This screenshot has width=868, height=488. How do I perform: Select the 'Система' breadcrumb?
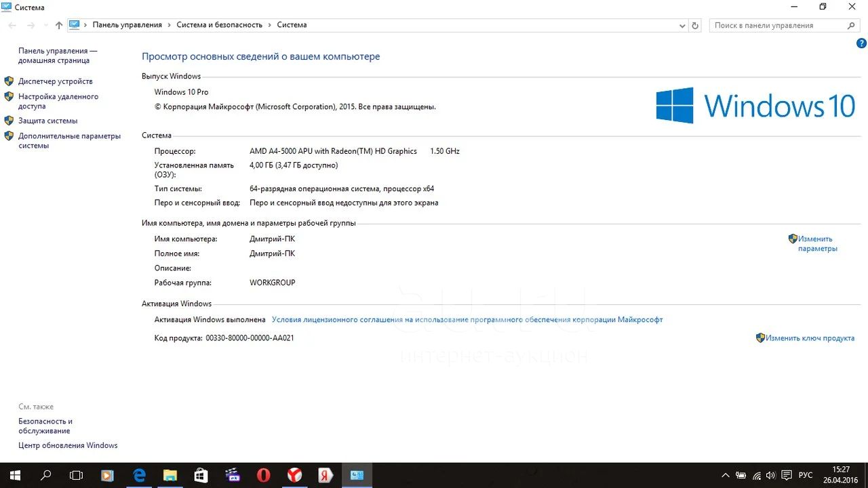coord(292,25)
